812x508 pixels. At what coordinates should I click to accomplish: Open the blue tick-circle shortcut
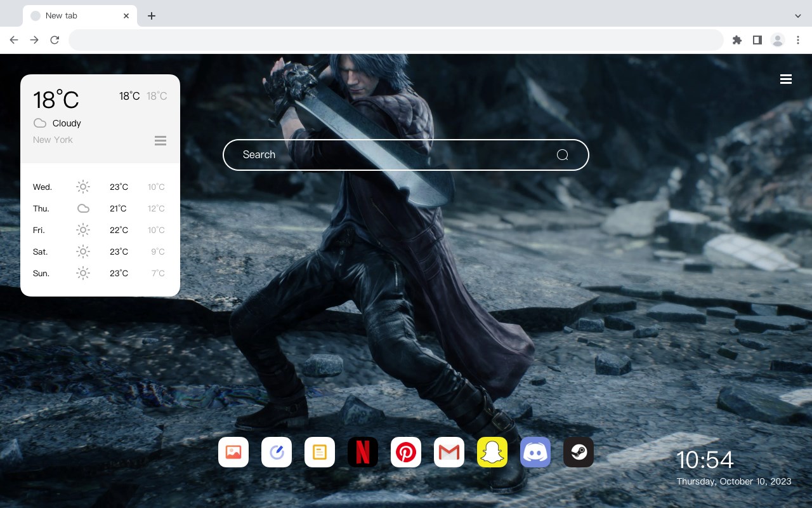(x=277, y=452)
